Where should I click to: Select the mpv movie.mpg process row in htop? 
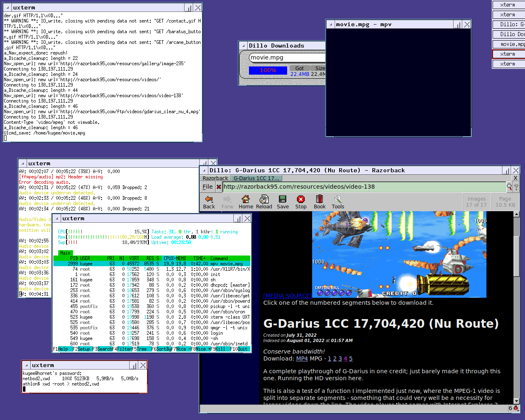(x=152, y=264)
